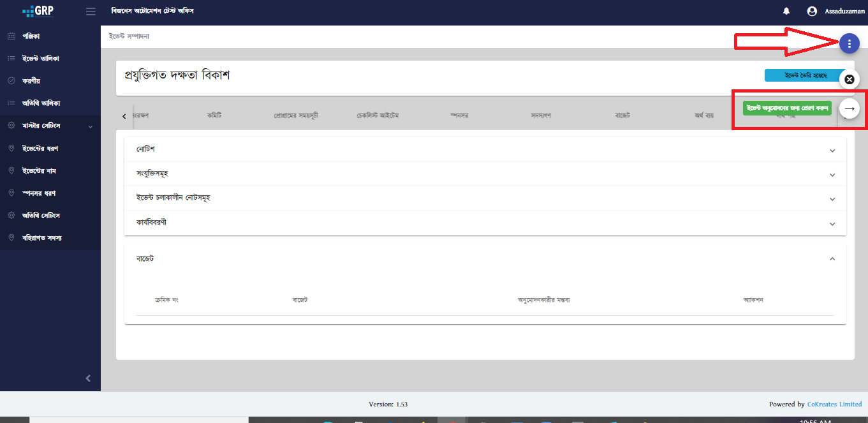
Task: Expand the কার্যবিবরণী section
Action: [485, 223]
